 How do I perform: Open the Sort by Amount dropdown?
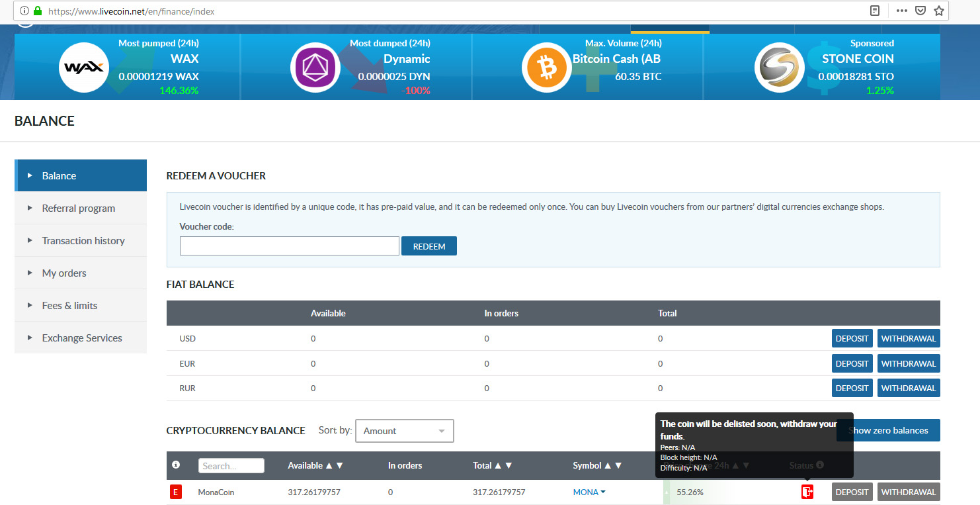(405, 431)
